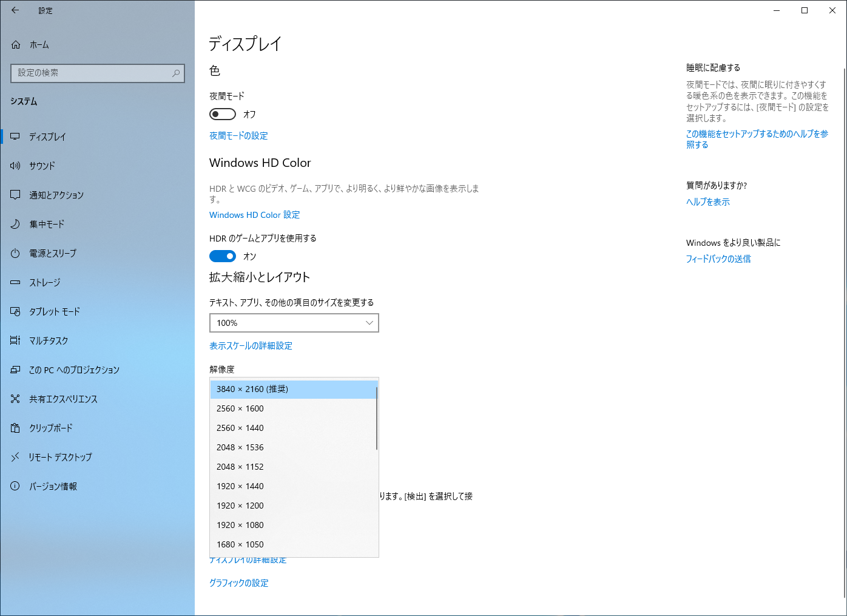Open 夜間モードの設定 link
The width and height of the screenshot is (847, 616).
[x=238, y=135]
